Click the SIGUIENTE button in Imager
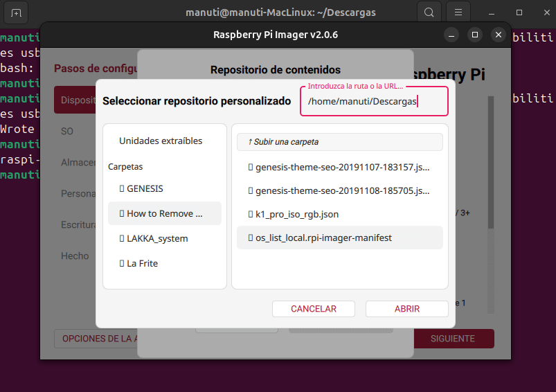The image size is (556, 392). click(454, 339)
